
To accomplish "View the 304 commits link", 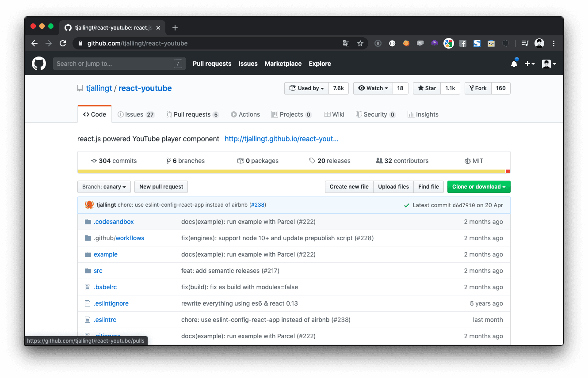I will click(x=114, y=161).
